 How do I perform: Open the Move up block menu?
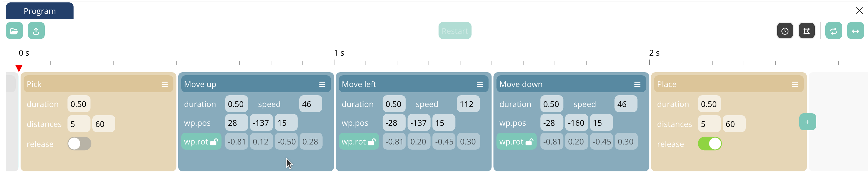[x=322, y=84]
